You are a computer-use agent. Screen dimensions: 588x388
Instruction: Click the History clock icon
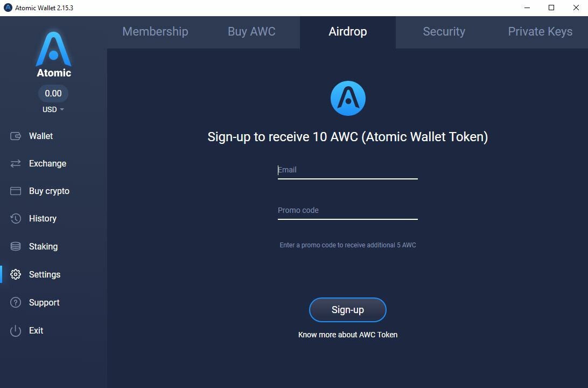(x=16, y=218)
